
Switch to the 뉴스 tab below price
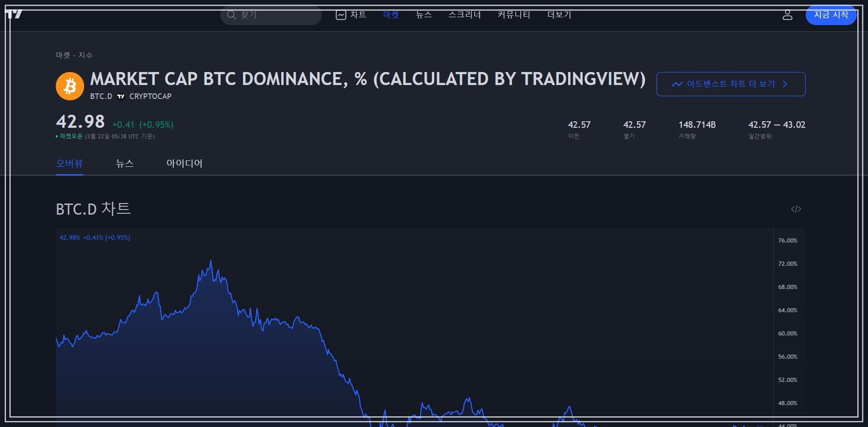125,164
